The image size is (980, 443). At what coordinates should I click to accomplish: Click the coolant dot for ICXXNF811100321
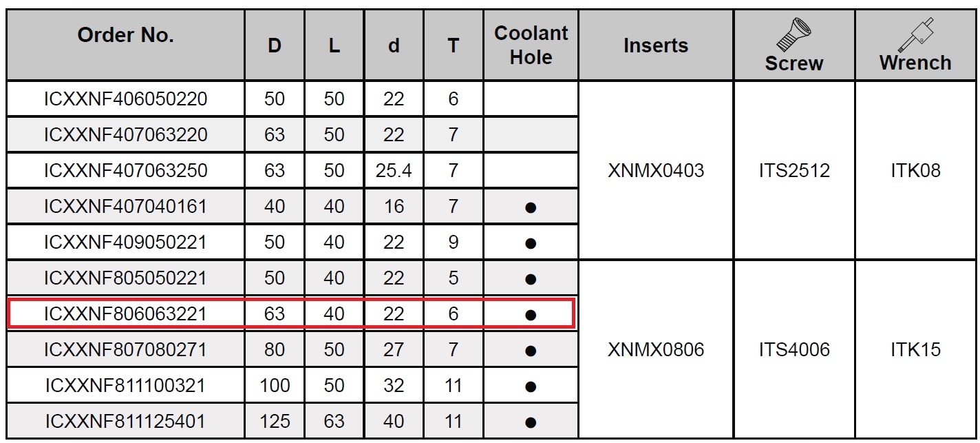[x=530, y=387]
